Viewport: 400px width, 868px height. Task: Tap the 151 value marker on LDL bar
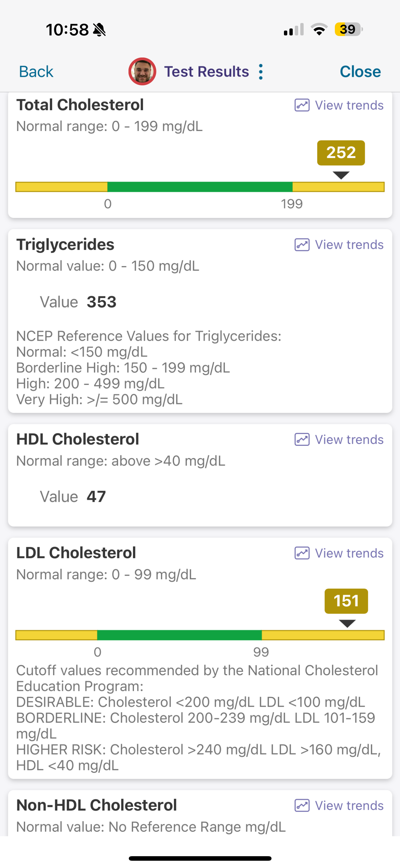346,601
